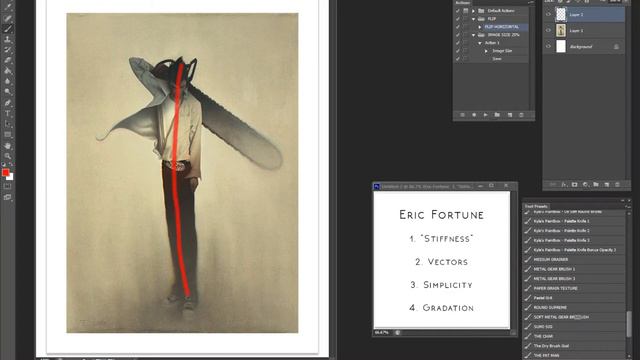The image size is (640, 360).
Task: Collapse Action 1 steps
Action: click(x=480, y=43)
